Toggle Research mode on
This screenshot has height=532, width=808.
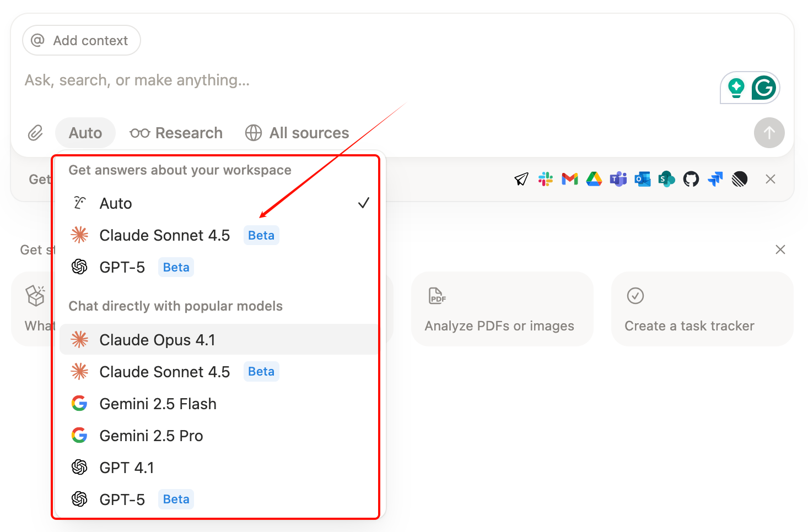click(176, 133)
